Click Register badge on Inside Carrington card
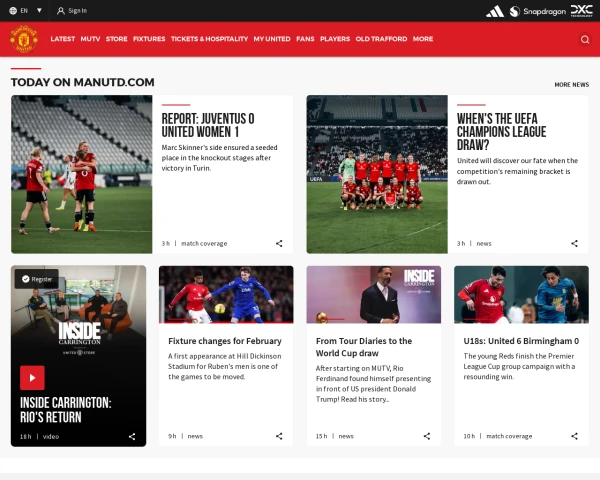600x480 pixels. 37,279
